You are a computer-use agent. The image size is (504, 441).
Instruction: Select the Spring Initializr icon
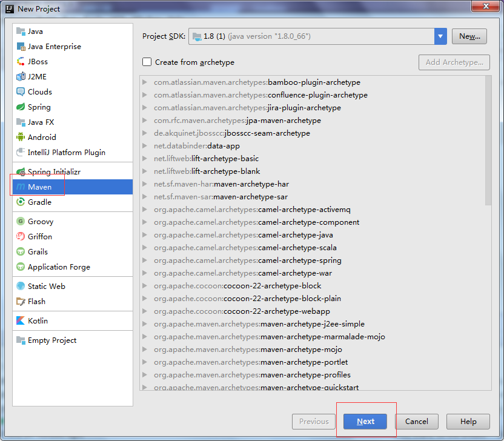21,171
